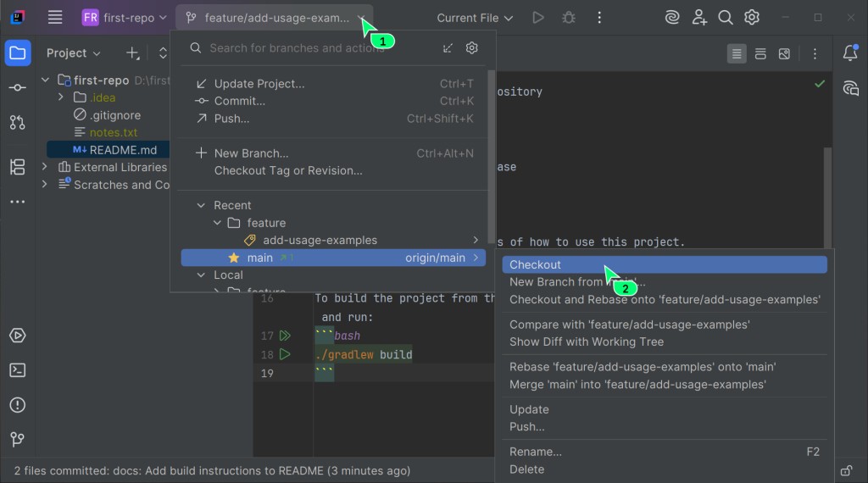868x483 pixels.
Task: Open the AI assistant swirl icon
Action: tap(672, 18)
